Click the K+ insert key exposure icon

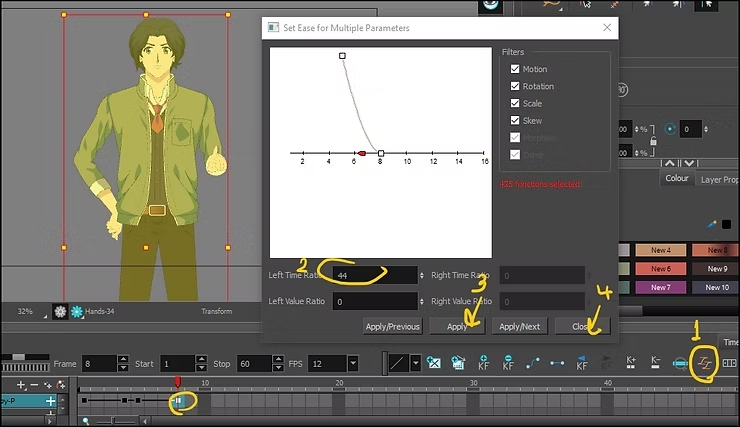coord(631,362)
